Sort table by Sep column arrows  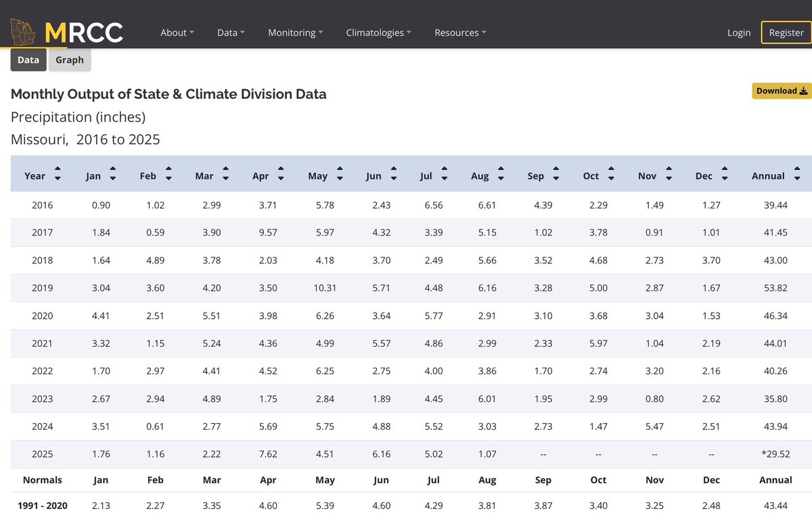pos(556,173)
